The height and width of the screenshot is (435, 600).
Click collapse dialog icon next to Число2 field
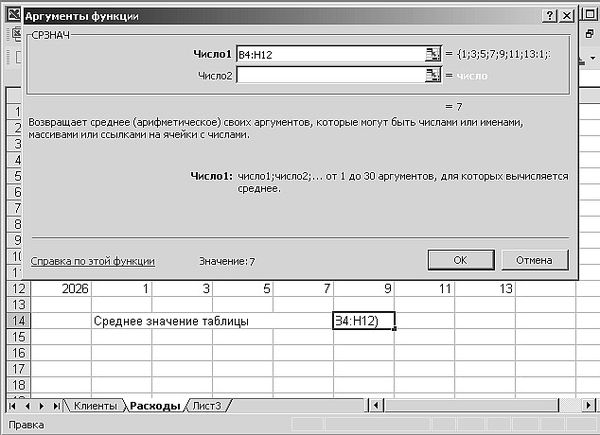click(x=432, y=75)
